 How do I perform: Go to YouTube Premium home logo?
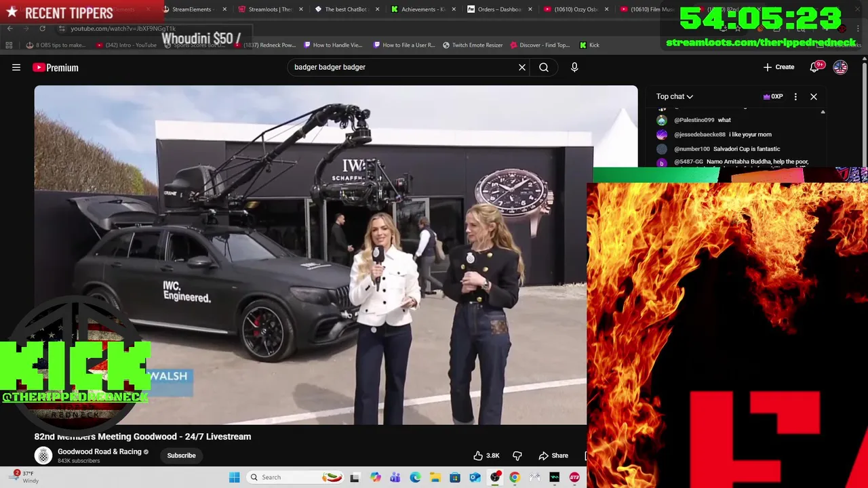point(56,67)
